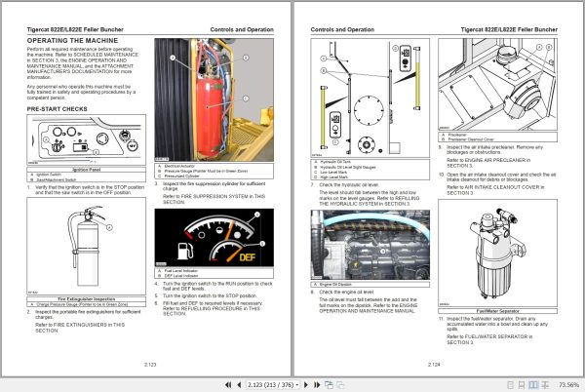Screen dimensions: 585x392
Task: Toggle two-page facing view
Action: [533, 385]
